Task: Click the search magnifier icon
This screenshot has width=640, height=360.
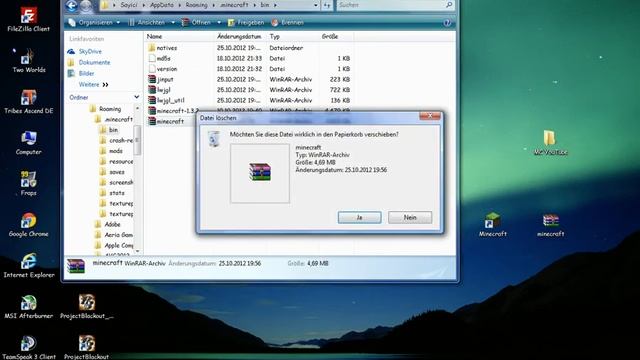Action: [x=449, y=5]
